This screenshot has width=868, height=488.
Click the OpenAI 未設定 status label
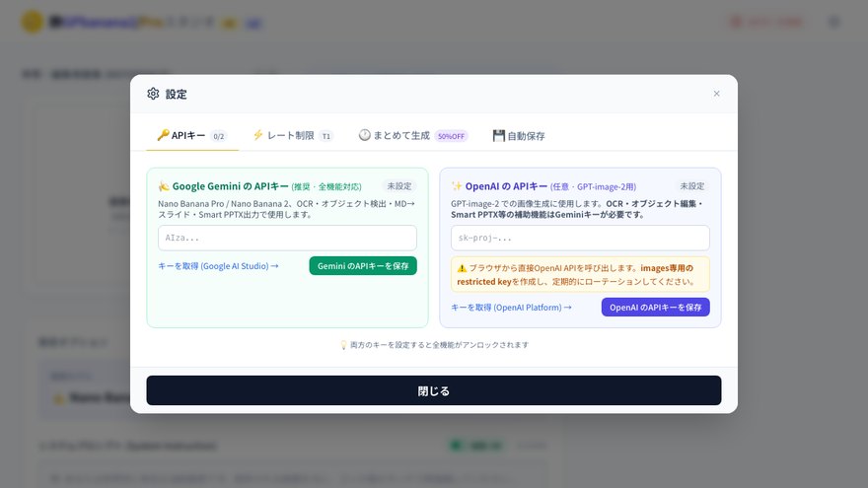click(x=692, y=186)
